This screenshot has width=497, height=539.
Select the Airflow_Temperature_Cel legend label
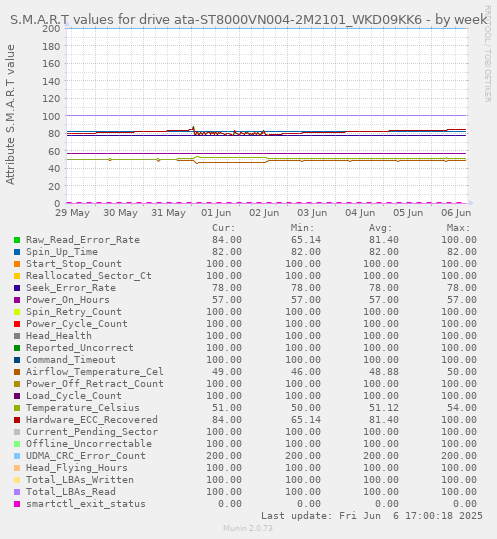pos(95,372)
